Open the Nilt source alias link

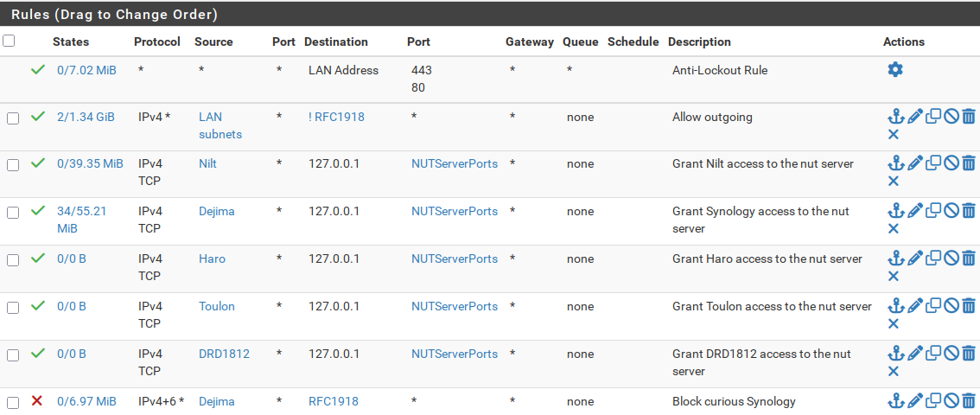(207, 163)
